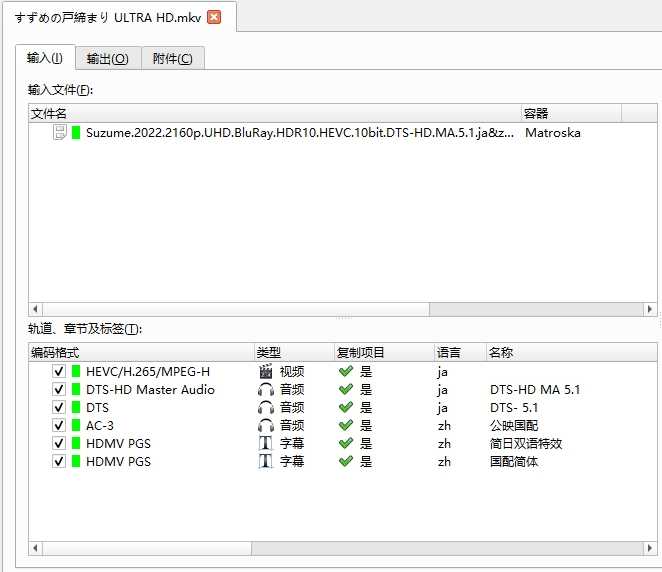Click the headphones icon on the DTS row
Screen dimensions: 662x572
pyautogui.click(x=266, y=407)
